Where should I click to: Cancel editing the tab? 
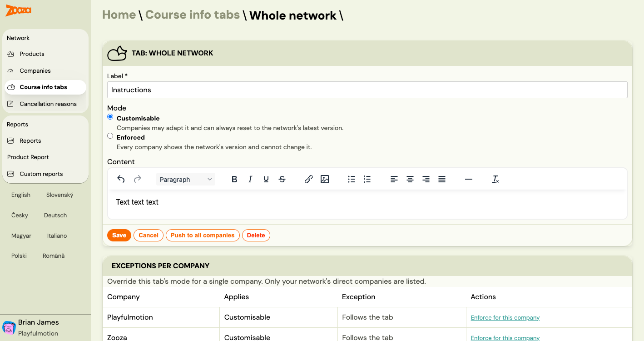149,235
